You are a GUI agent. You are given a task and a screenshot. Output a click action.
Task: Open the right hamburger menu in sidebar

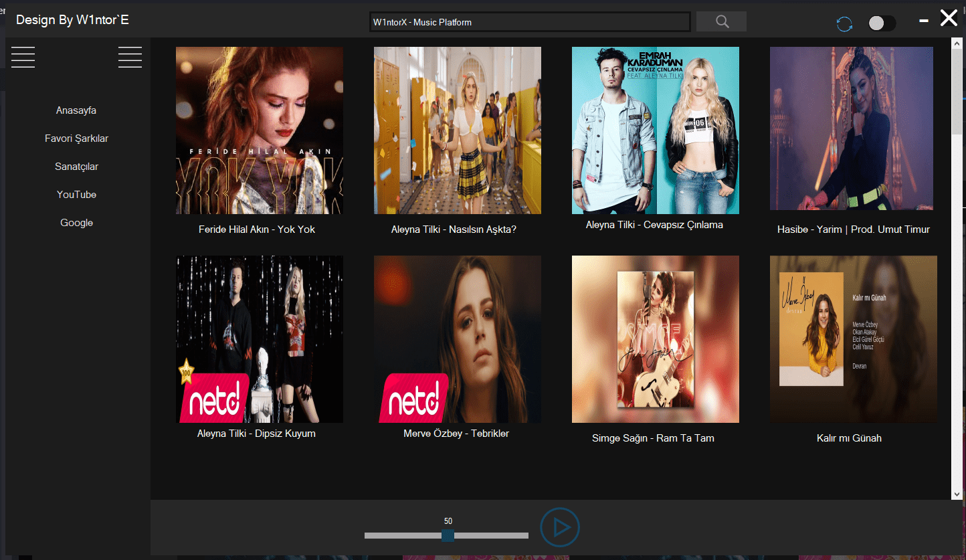130,57
